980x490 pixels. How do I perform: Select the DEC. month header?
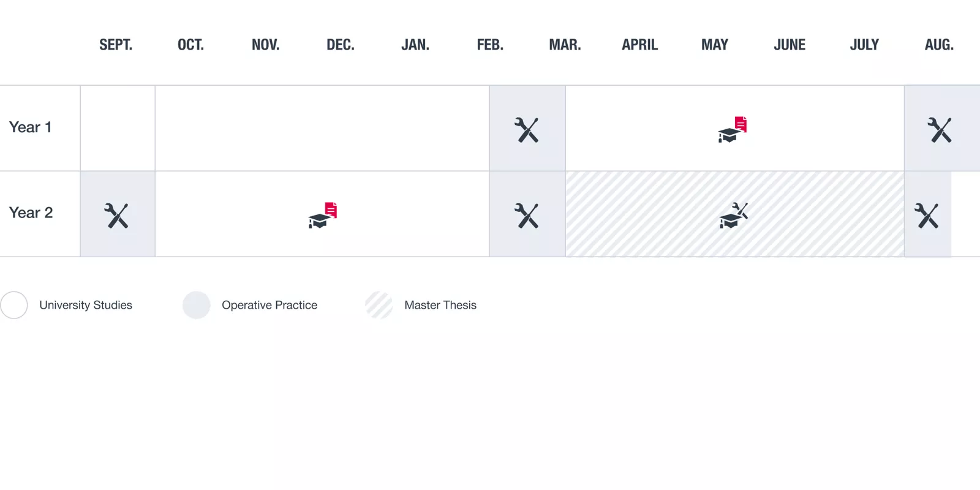point(341,45)
